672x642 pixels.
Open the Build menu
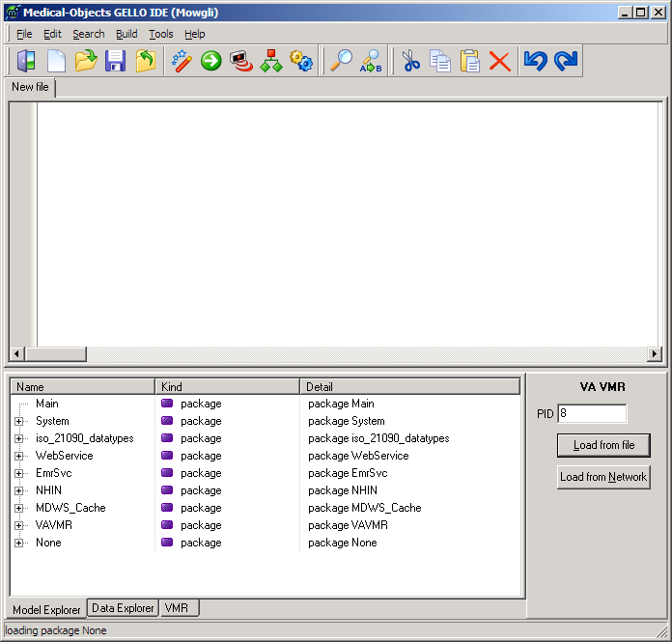126,34
